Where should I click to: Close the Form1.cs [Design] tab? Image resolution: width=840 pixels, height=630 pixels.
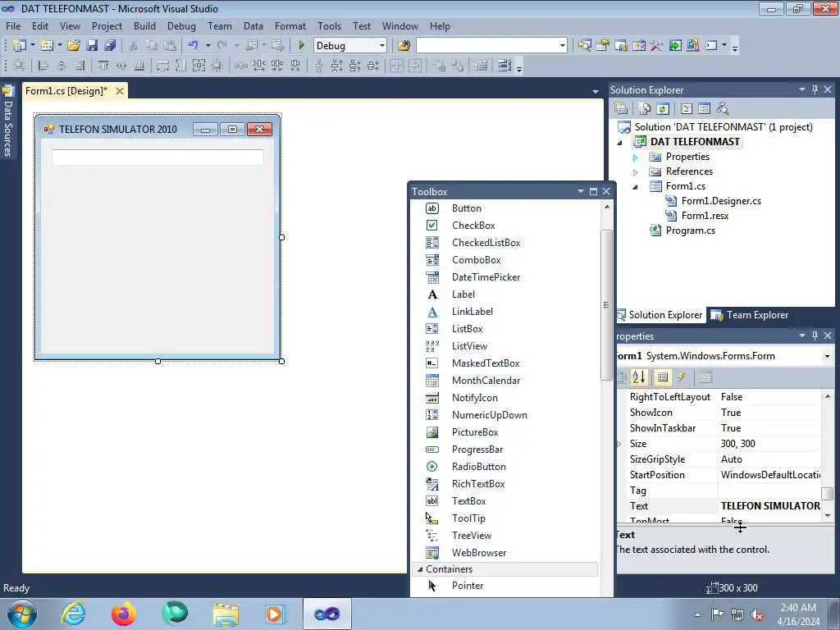(120, 91)
